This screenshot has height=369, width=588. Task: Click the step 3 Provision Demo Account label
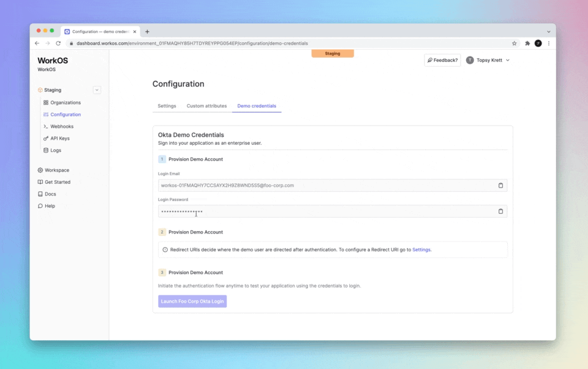pos(195,273)
